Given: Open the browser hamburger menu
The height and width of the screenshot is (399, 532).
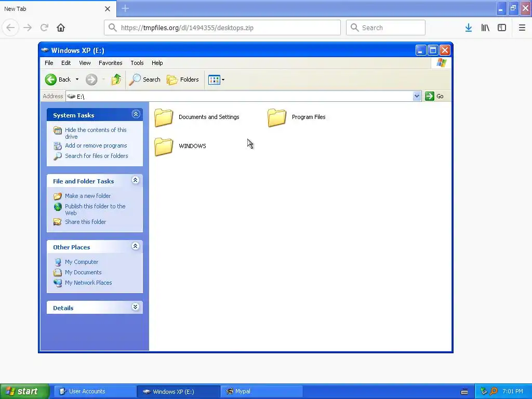Looking at the screenshot, I should point(522,28).
